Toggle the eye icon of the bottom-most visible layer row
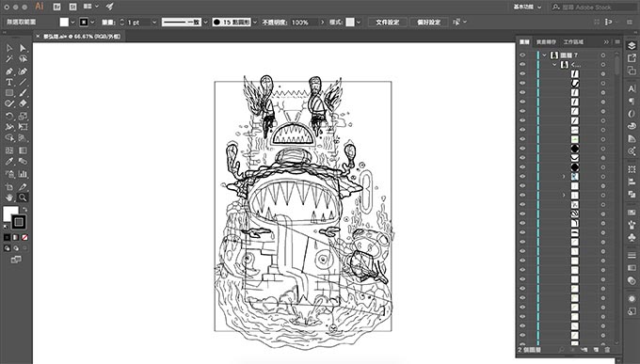The width and height of the screenshot is (640, 364). pos(522,335)
